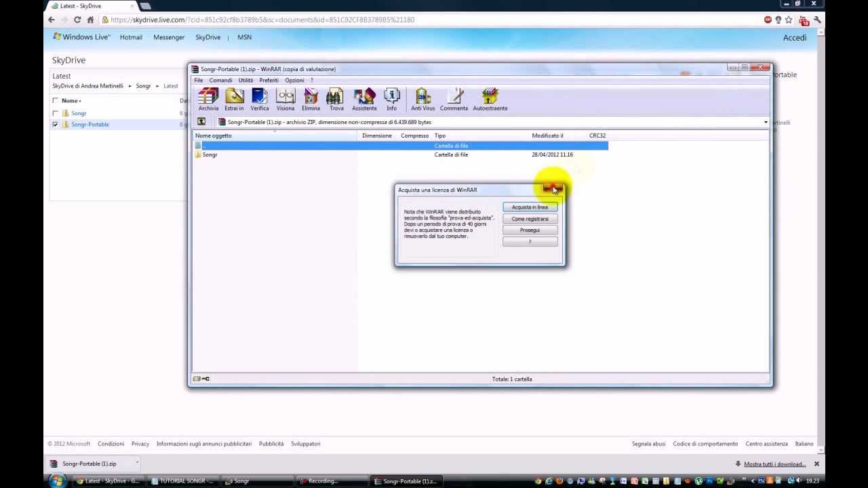The width and height of the screenshot is (868, 488).
Task: Click Prosegui to continue
Action: tap(530, 230)
